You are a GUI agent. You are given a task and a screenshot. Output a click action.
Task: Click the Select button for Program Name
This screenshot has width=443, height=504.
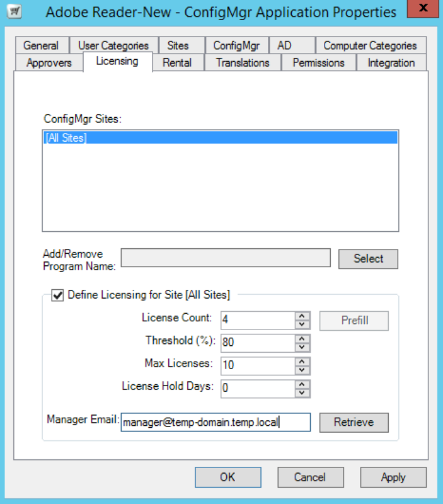368,258
